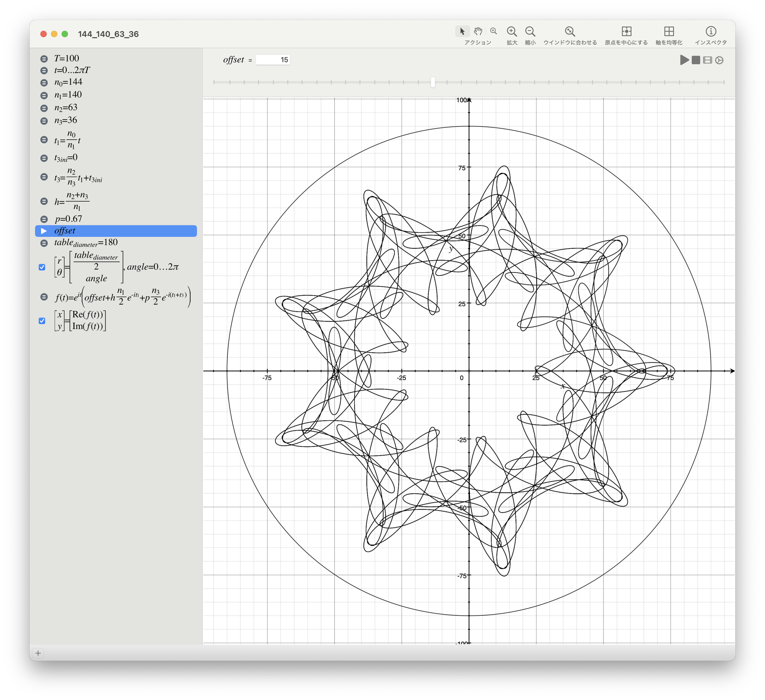Click the bullet icon next to n3=36
765x700 pixels.
tap(44, 121)
